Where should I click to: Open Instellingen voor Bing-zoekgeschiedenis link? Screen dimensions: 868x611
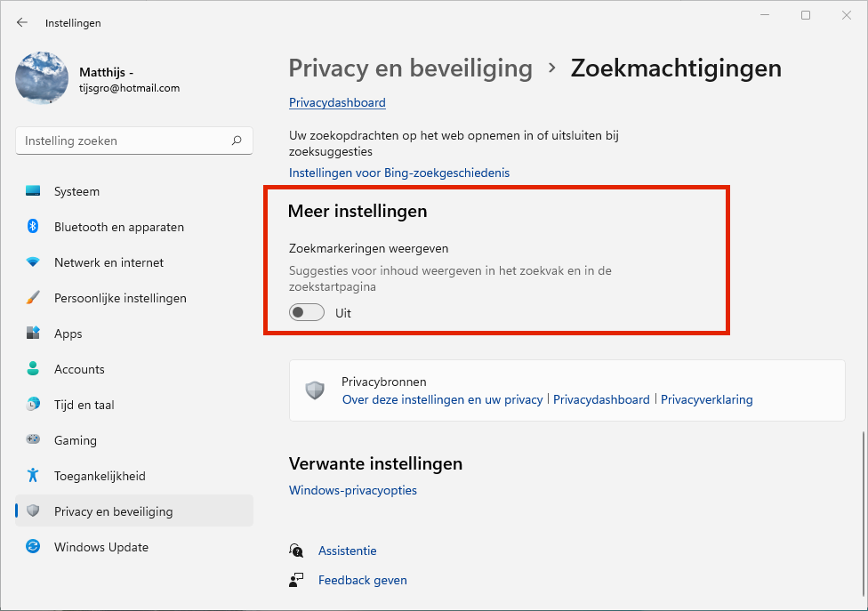click(399, 173)
